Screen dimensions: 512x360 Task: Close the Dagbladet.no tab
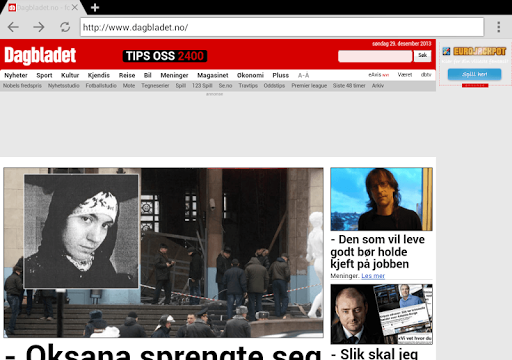point(75,7)
